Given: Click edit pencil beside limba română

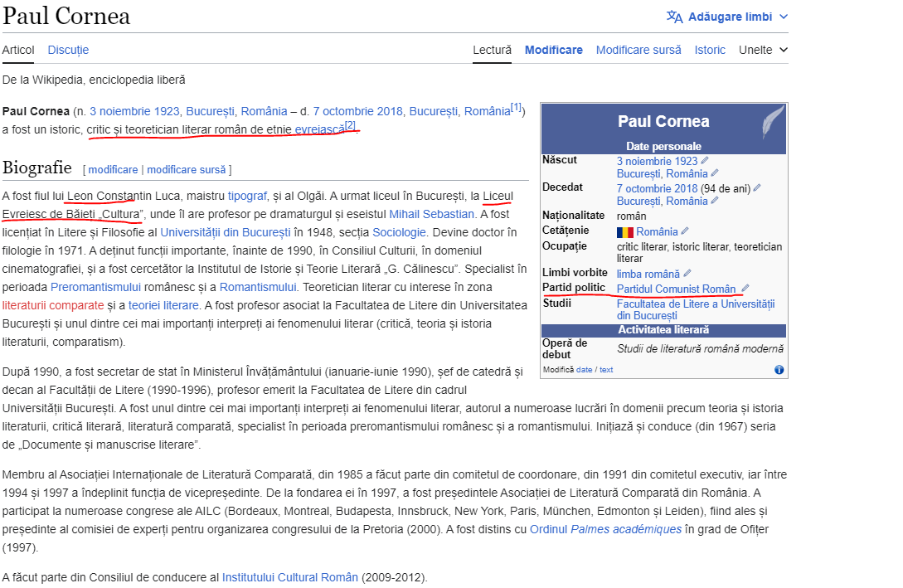Looking at the screenshot, I should (x=687, y=274).
